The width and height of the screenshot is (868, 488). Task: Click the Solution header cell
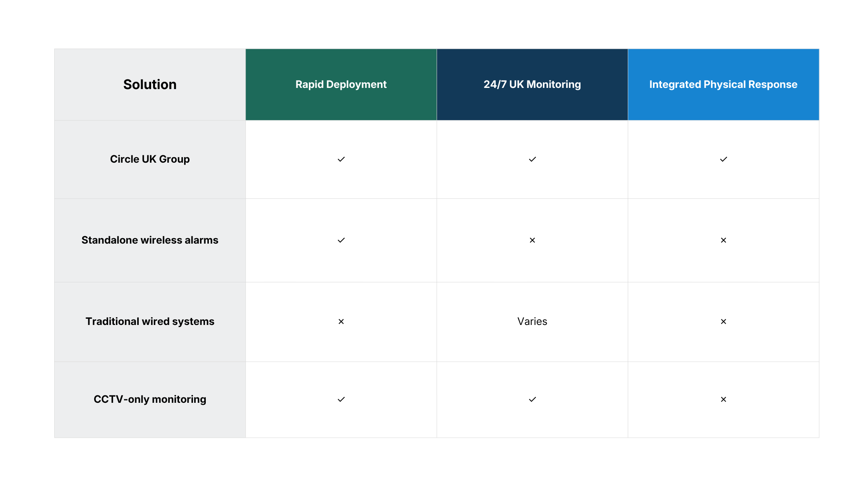150,84
